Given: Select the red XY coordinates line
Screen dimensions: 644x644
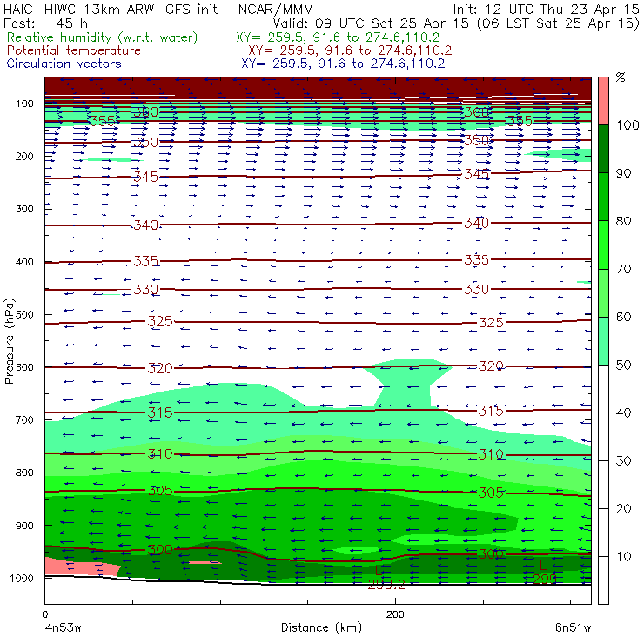Looking at the screenshot, I should (350, 50).
